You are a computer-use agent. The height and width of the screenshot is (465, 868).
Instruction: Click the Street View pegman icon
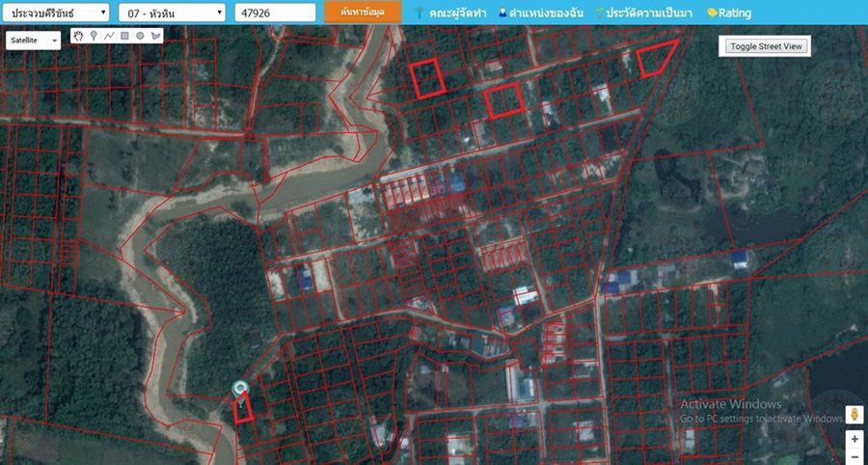(854, 415)
